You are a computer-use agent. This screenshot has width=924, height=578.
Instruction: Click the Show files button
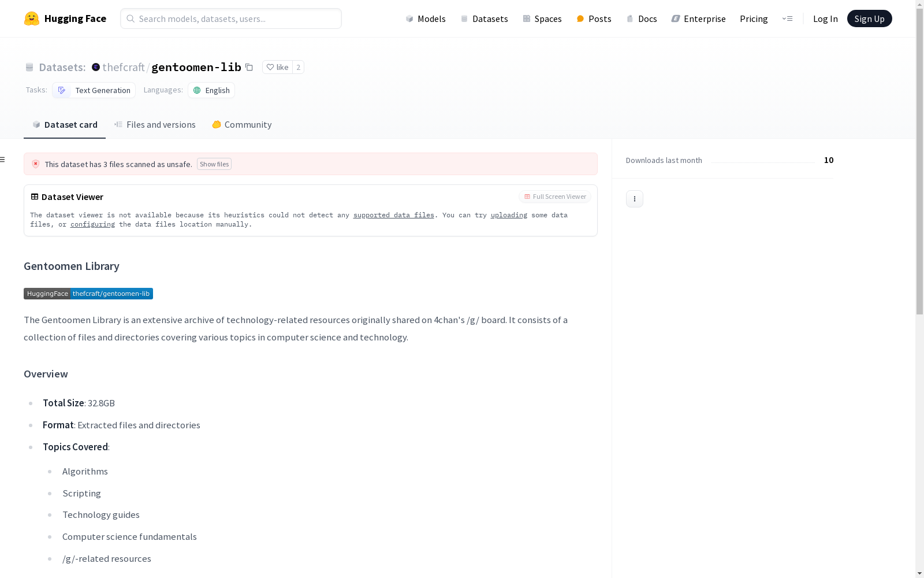point(214,164)
